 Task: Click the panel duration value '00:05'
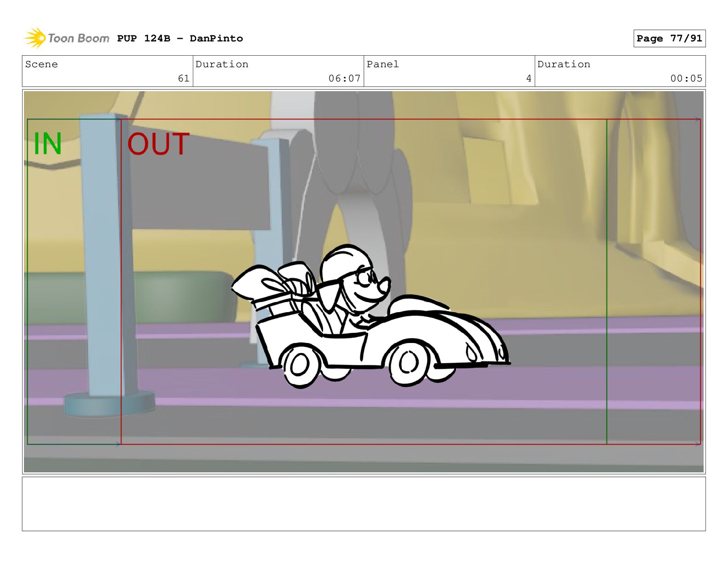[686, 78]
